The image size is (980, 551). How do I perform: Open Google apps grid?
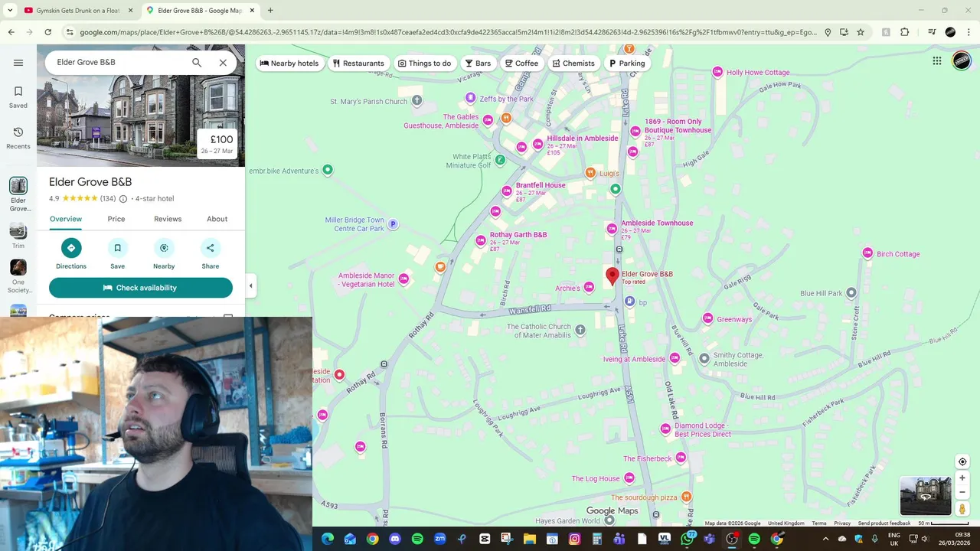tap(936, 61)
